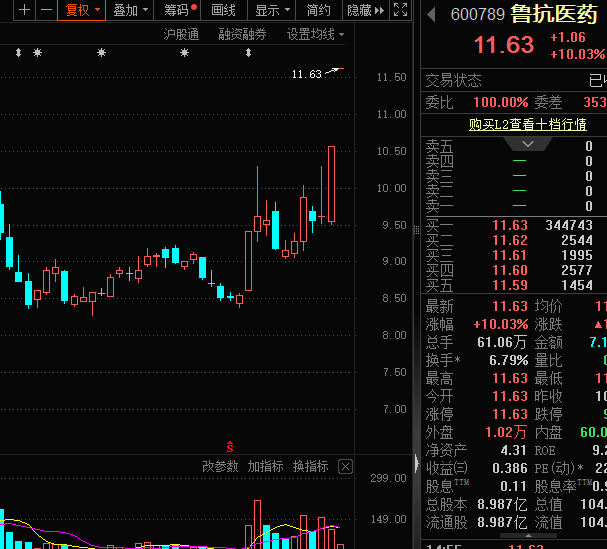Open the 复权 adjustment dropdown

[x=82, y=10]
